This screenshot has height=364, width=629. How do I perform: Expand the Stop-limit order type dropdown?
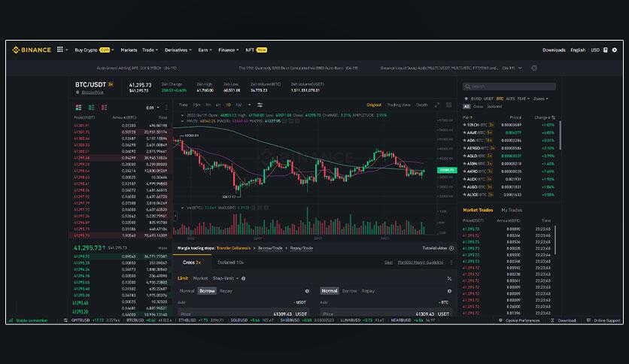point(226,278)
